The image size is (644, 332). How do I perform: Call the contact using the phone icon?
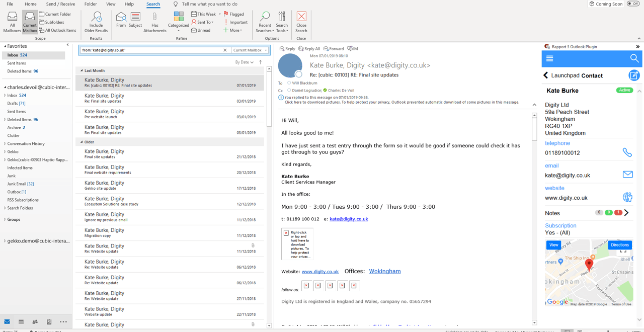pos(627,152)
